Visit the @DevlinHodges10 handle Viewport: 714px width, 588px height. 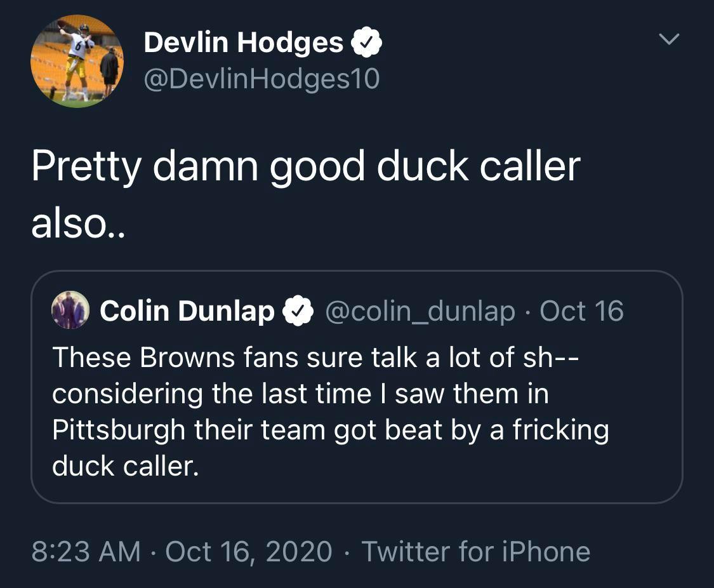261,79
